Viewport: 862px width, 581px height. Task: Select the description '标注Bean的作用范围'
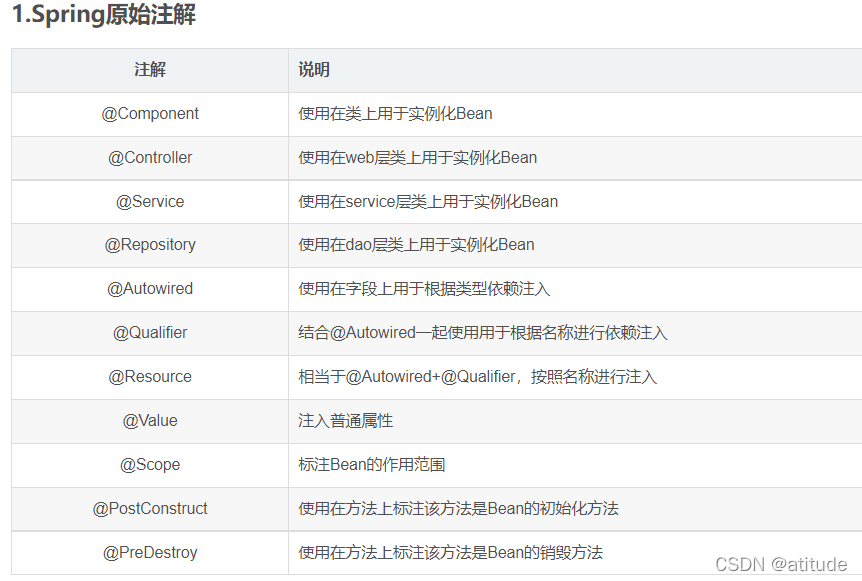[372, 464]
